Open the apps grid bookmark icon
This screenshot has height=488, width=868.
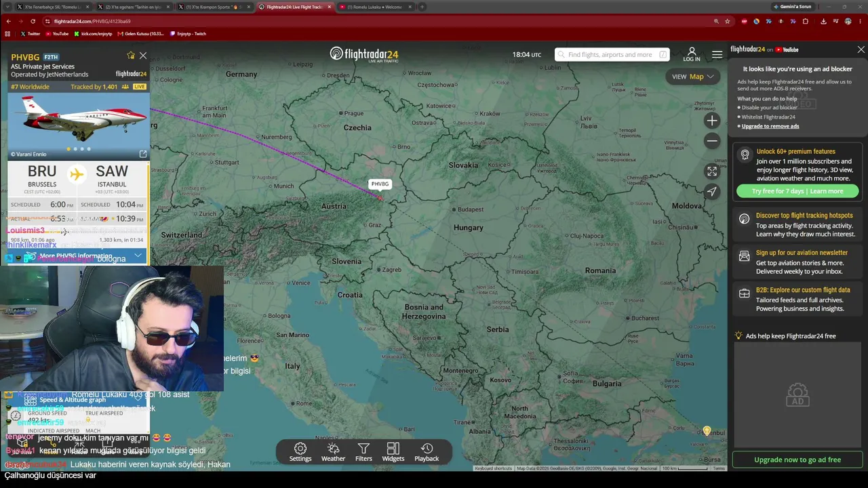click(x=7, y=33)
